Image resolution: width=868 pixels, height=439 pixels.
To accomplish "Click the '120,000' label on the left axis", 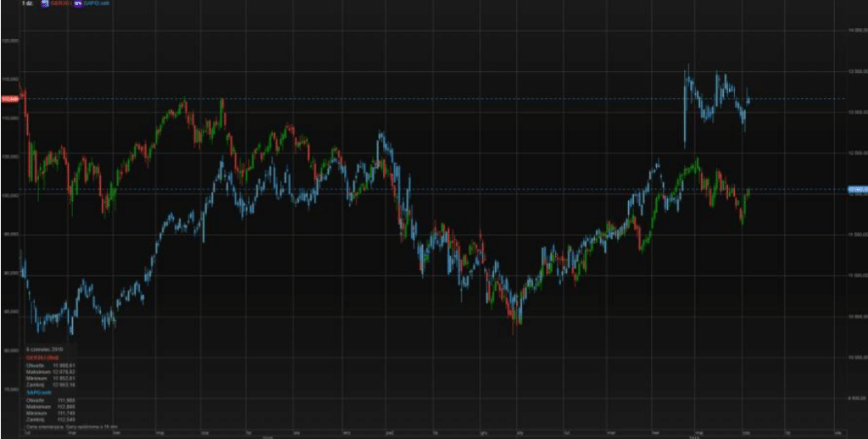I will coord(11,41).
